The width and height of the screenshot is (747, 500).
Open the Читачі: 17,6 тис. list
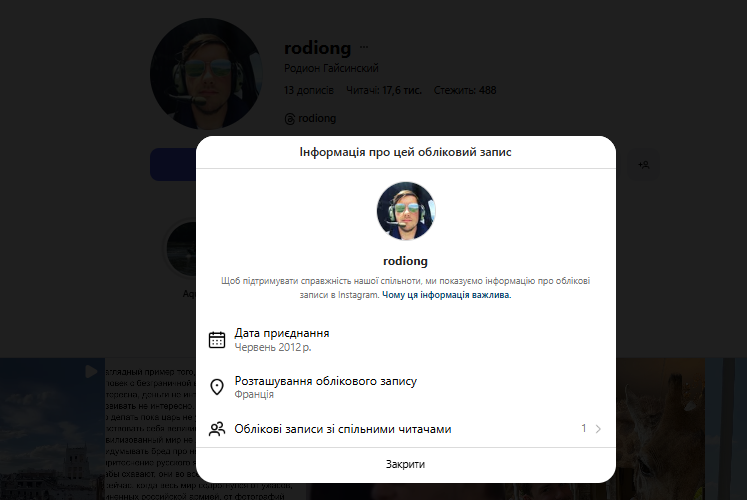click(382, 90)
